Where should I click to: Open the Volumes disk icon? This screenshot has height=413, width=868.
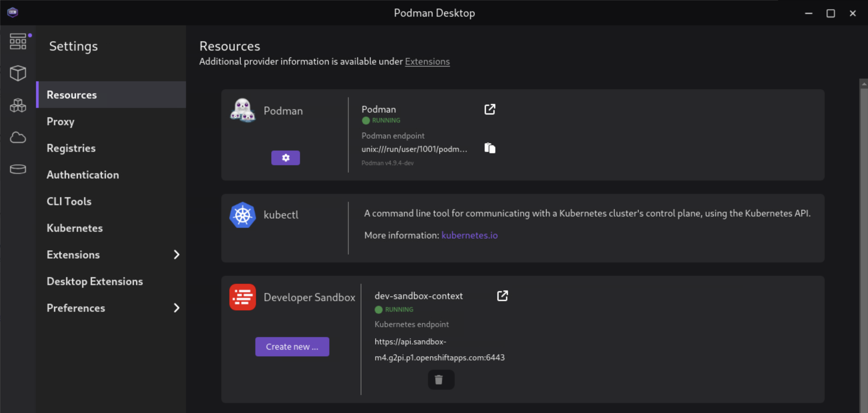[18, 169]
